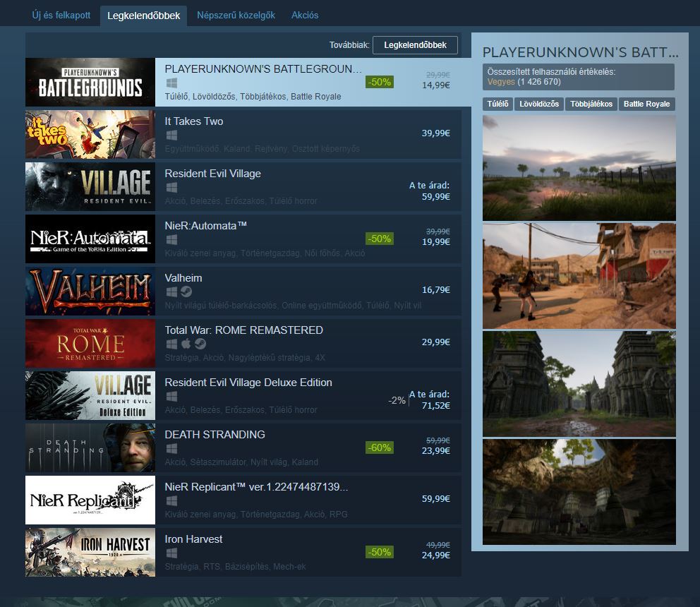The image size is (700, 607).
Task: Open the Népszerű közelgők tab
Action: (x=236, y=15)
